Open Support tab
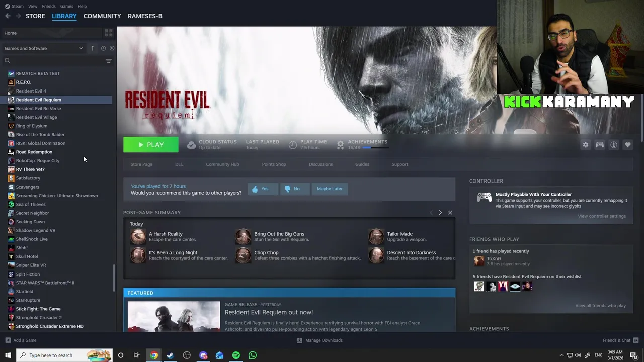This screenshot has width=644, height=362. click(400, 164)
